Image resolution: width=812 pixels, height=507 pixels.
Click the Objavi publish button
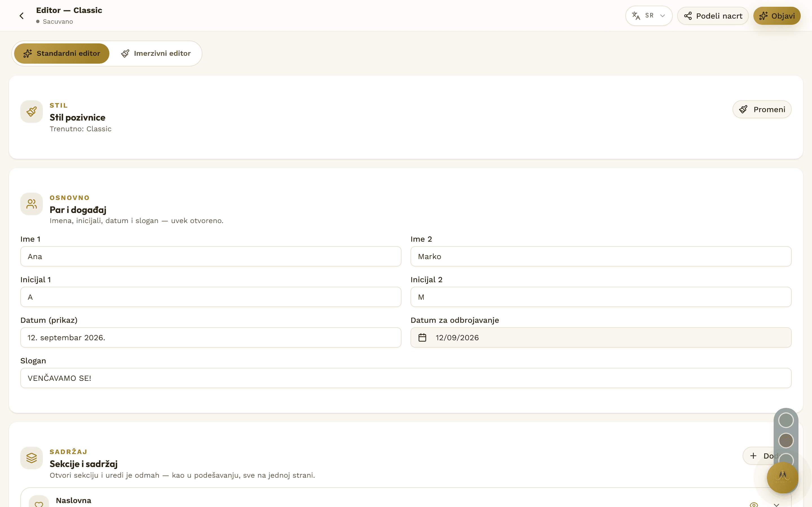pos(777,16)
